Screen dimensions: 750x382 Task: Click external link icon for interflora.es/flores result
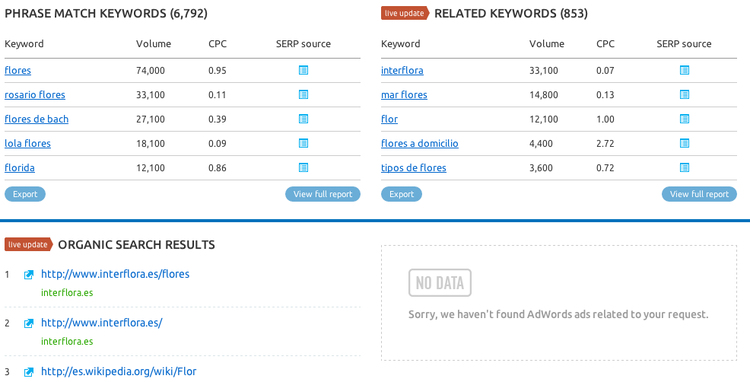(x=29, y=274)
